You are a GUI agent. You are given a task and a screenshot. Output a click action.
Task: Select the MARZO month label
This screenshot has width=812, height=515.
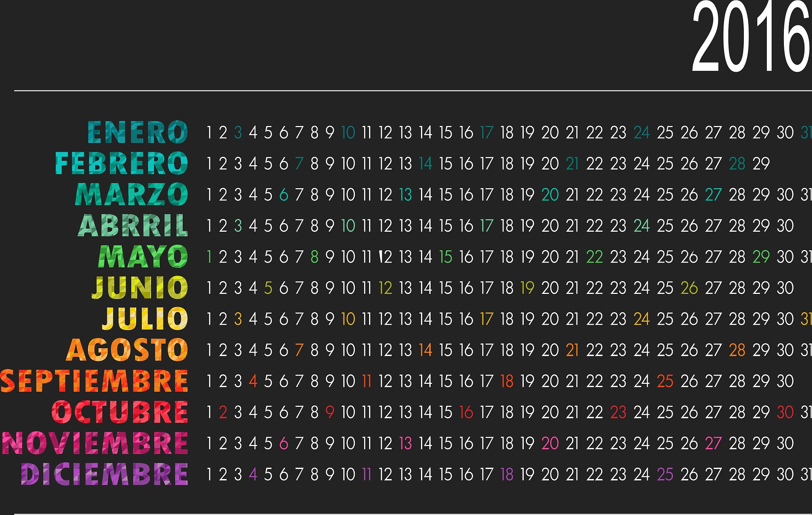132,195
